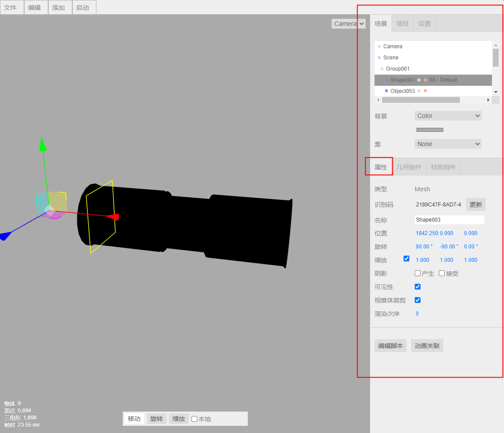This screenshot has height=433, width=504.
Task: Select Group001 in the outliner
Action: pyautogui.click(x=433, y=68)
